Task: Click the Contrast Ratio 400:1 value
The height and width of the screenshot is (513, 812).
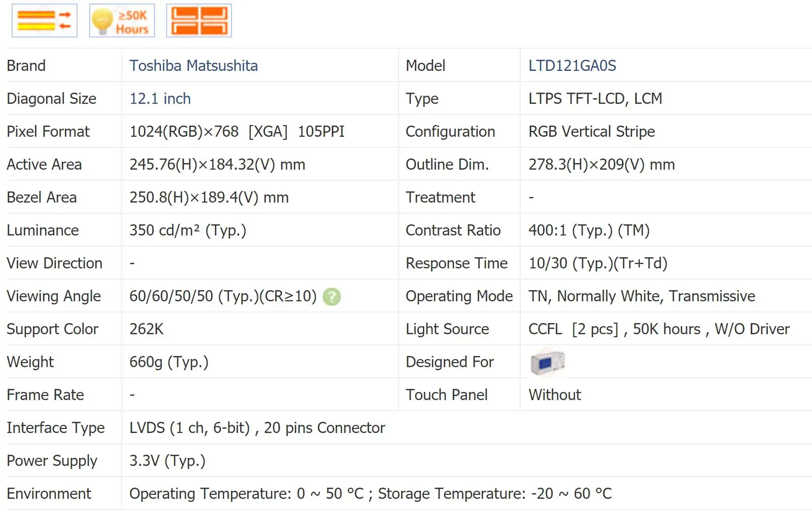Action: click(x=589, y=230)
